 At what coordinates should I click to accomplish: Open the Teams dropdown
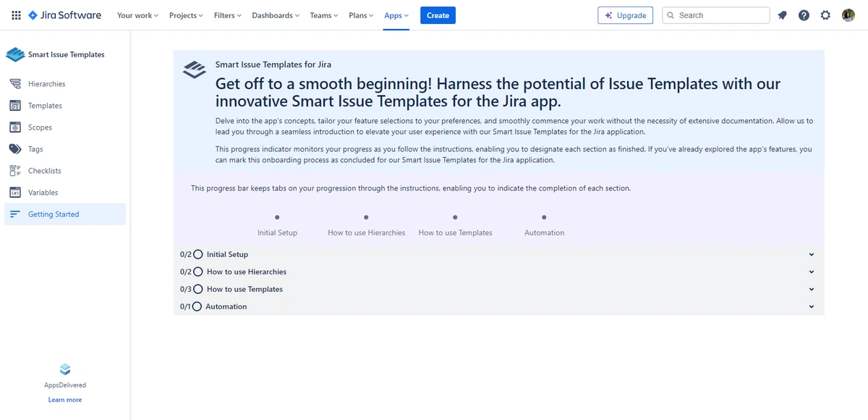pyautogui.click(x=323, y=15)
